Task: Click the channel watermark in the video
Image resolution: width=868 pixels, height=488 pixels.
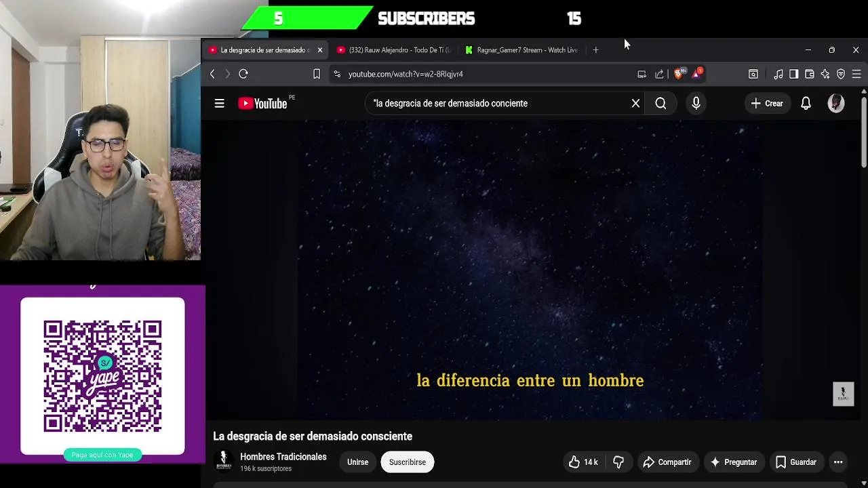Action: click(843, 394)
